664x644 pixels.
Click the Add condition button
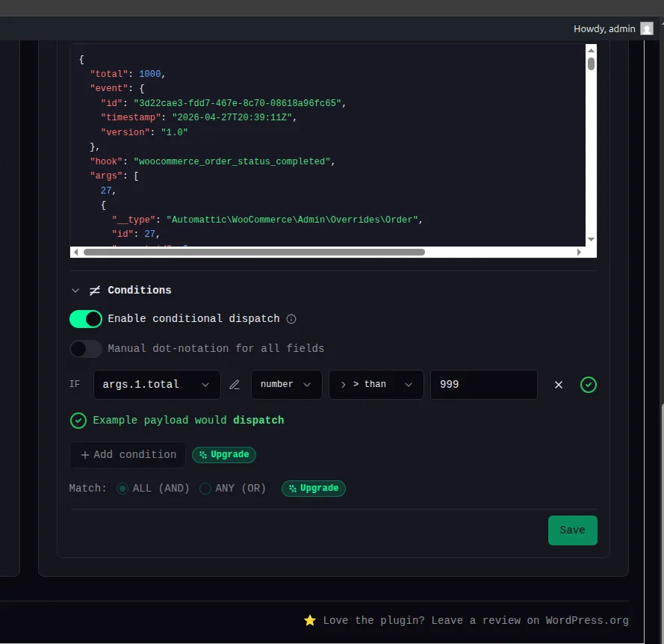[128, 455]
